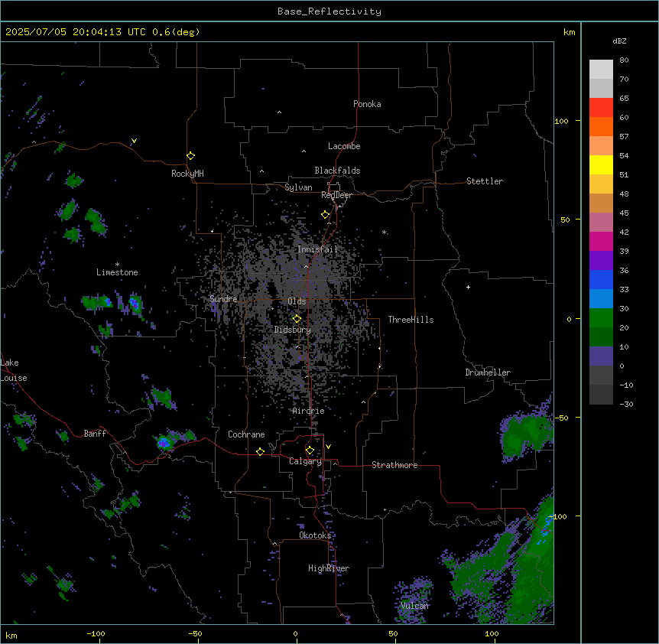Select the Drumheller label
This screenshot has width=659, height=644.
click(x=488, y=372)
